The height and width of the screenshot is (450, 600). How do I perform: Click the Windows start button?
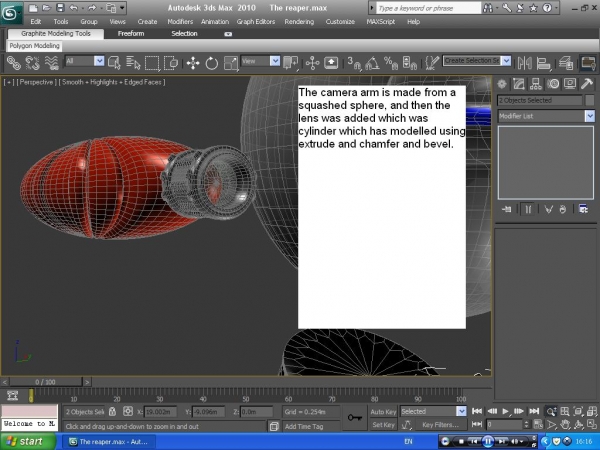tap(28, 442)
